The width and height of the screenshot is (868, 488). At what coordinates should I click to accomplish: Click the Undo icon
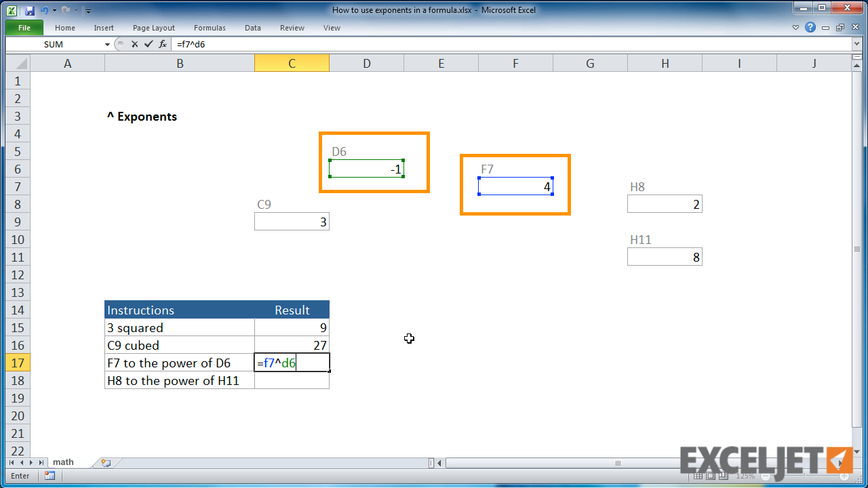(x=43, y=10)
